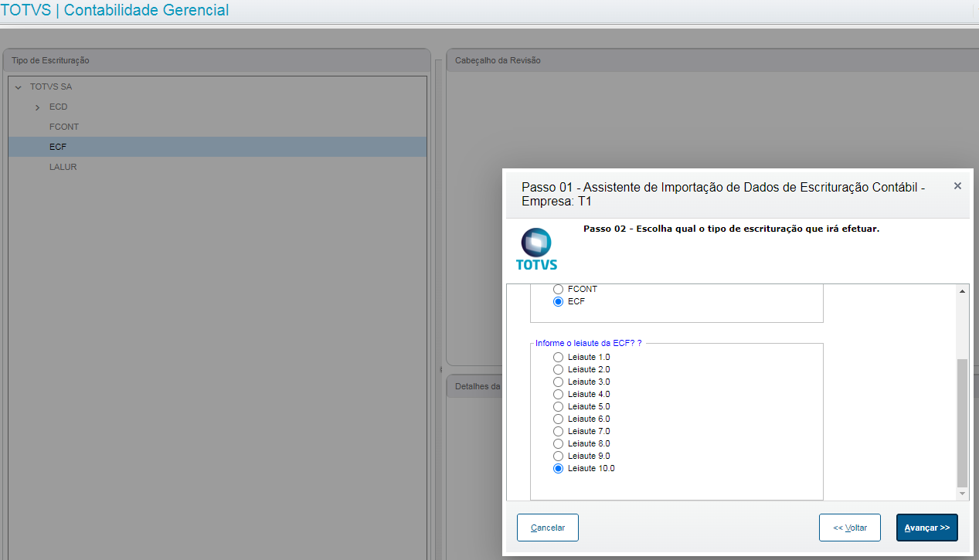This screenshot has height=560, width=979.
Task: Choose Leiaute 2.0 radio button
Action: point(559,369)
